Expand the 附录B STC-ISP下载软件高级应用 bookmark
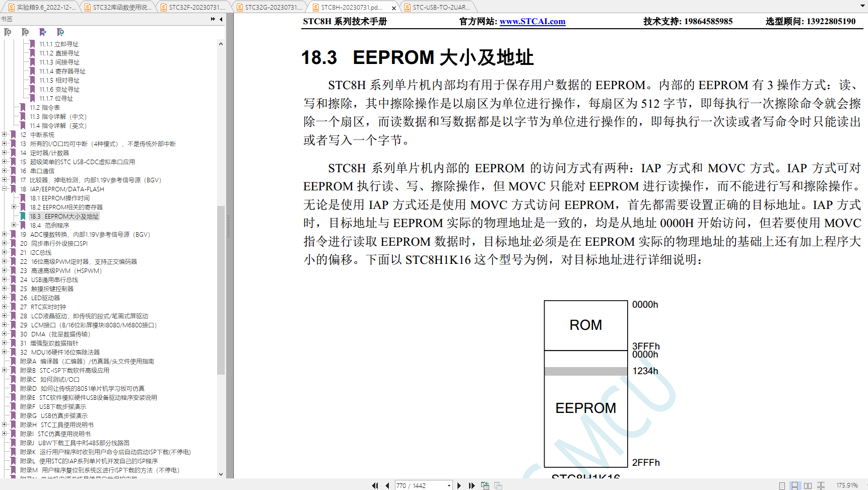 click(5, 371)
